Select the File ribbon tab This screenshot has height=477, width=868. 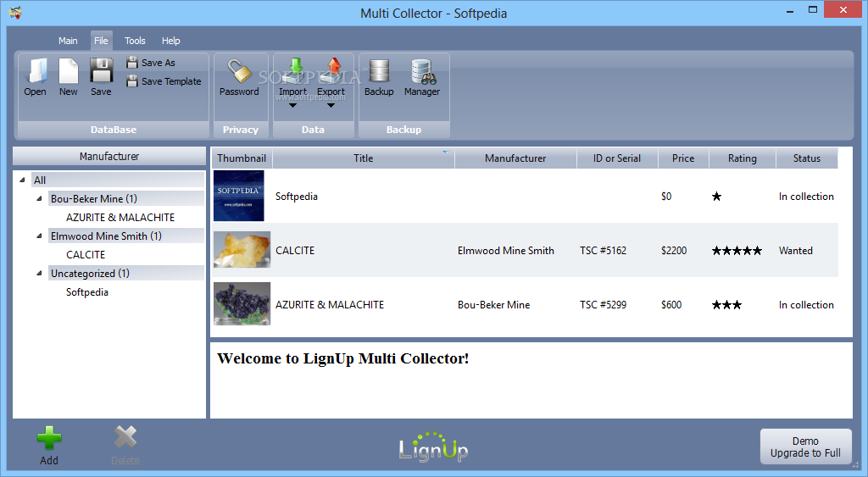pyautogui.click(x=102, y=41)
